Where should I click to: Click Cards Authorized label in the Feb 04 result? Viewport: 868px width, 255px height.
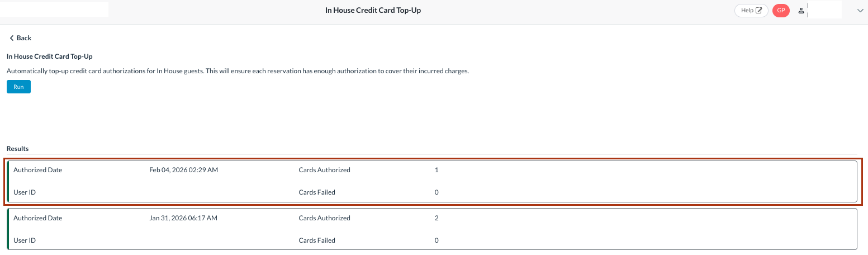324,170
